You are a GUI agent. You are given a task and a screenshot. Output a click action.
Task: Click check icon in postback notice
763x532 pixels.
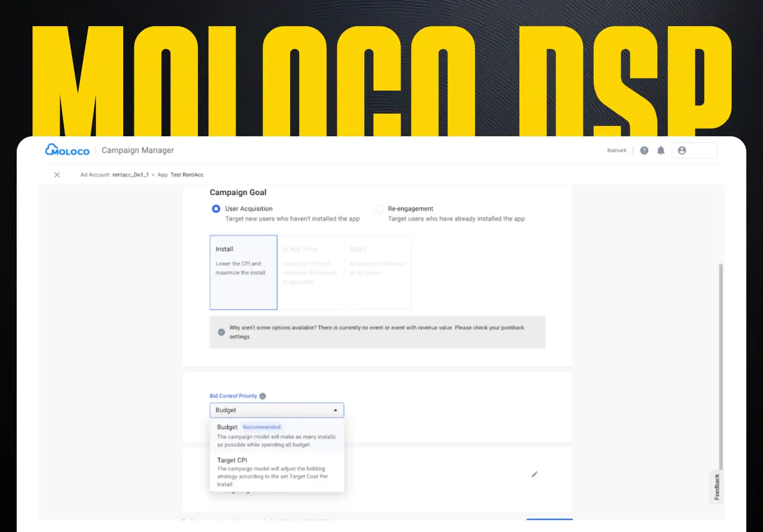(221, 332)
